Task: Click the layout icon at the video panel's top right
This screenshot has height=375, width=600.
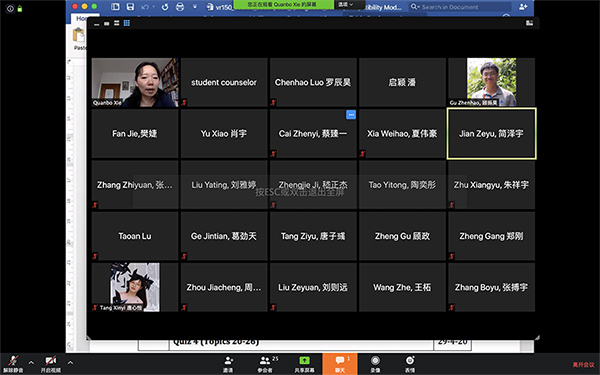Action: pos(530,23)
